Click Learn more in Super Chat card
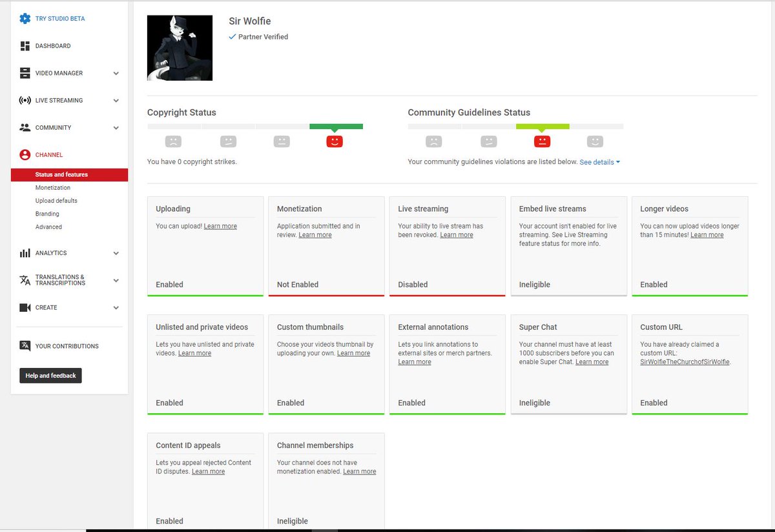 (592, 362)
